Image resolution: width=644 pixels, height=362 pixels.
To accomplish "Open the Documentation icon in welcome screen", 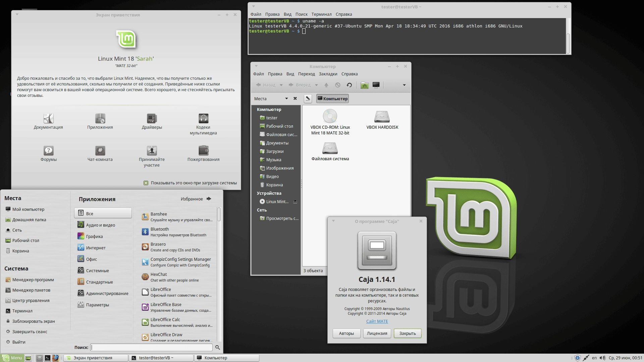I will (48, 118).
